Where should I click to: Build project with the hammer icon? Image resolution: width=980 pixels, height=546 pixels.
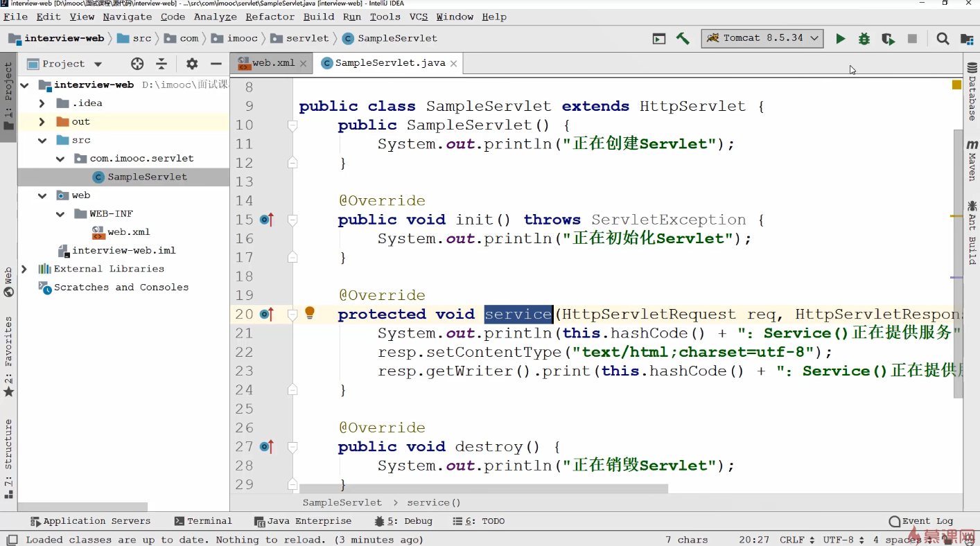(x=683, y=39)
